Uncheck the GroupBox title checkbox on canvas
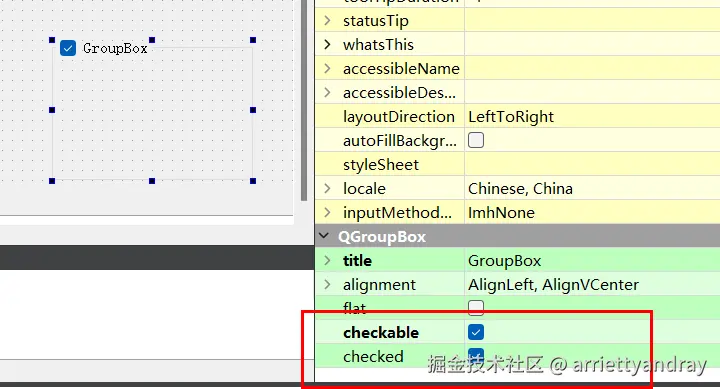720x389 pixels. click(68, 48)
